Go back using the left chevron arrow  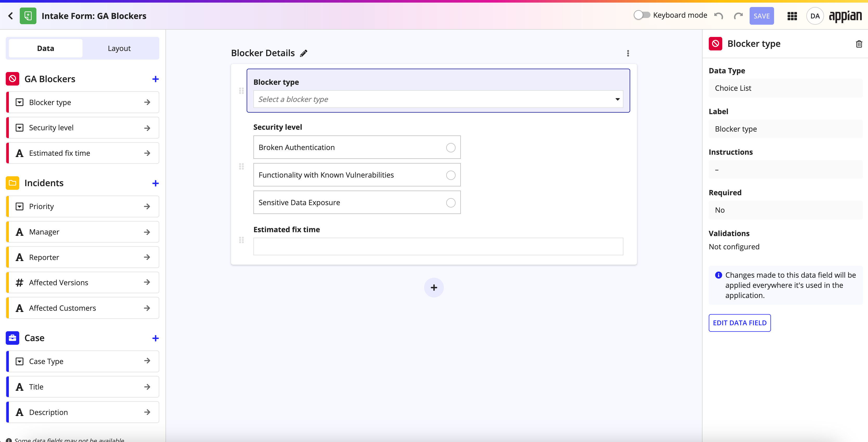10,16
